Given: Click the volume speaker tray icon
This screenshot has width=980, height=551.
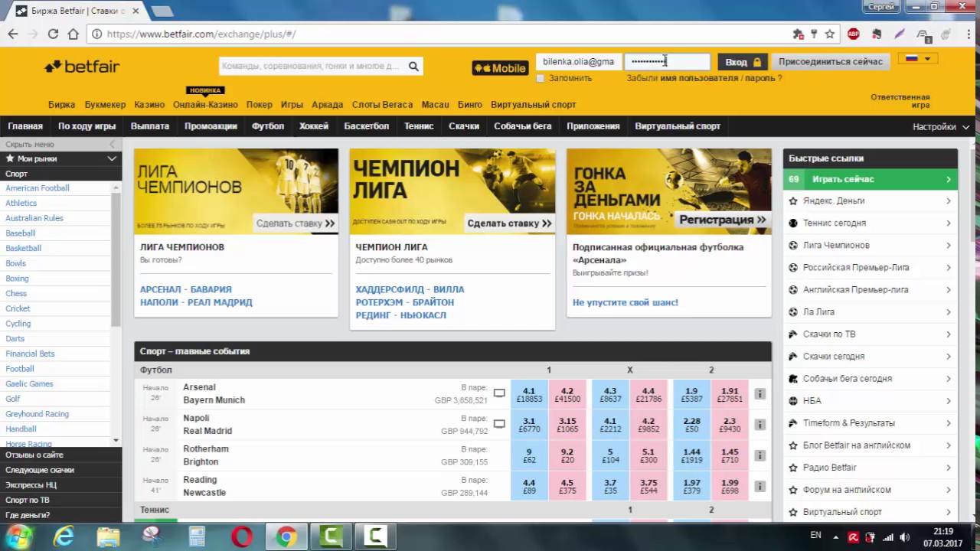Looking at the screenshot, I should pyautogui.click(x=905, y=536).
